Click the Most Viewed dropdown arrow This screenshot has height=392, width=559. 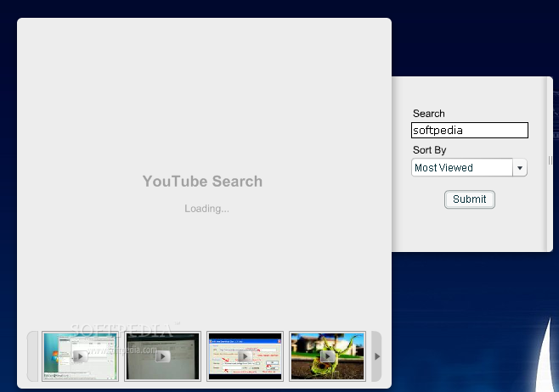click(520, 168)
